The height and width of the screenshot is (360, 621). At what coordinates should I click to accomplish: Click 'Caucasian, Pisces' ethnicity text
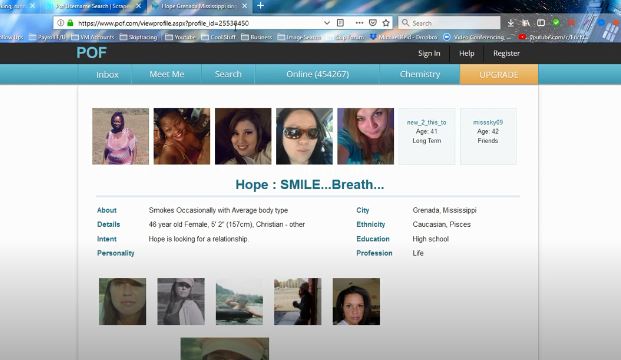442,225
